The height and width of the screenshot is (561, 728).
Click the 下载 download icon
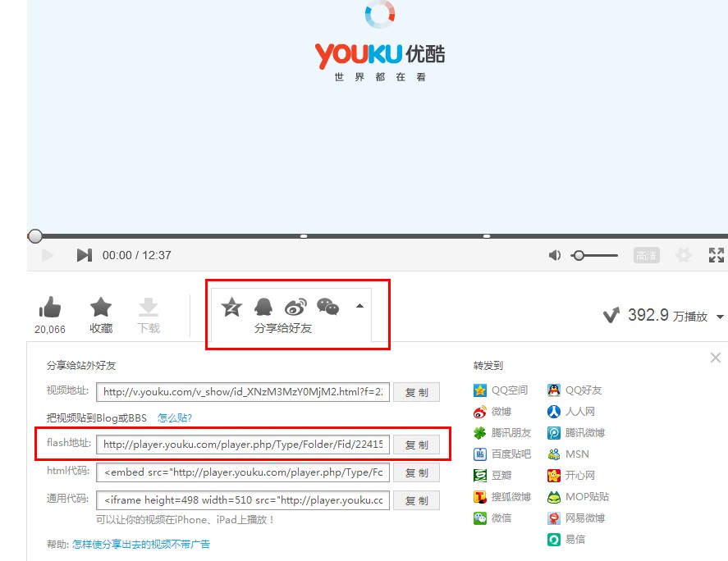click(149, 307)
